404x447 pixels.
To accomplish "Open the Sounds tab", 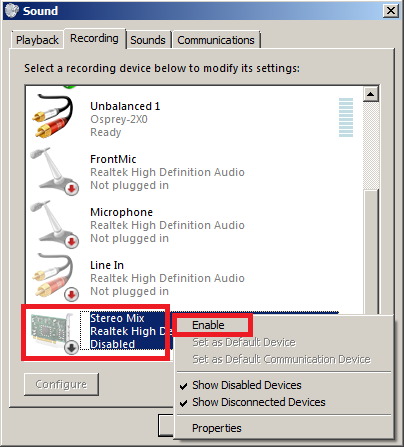I will [148, 40].
